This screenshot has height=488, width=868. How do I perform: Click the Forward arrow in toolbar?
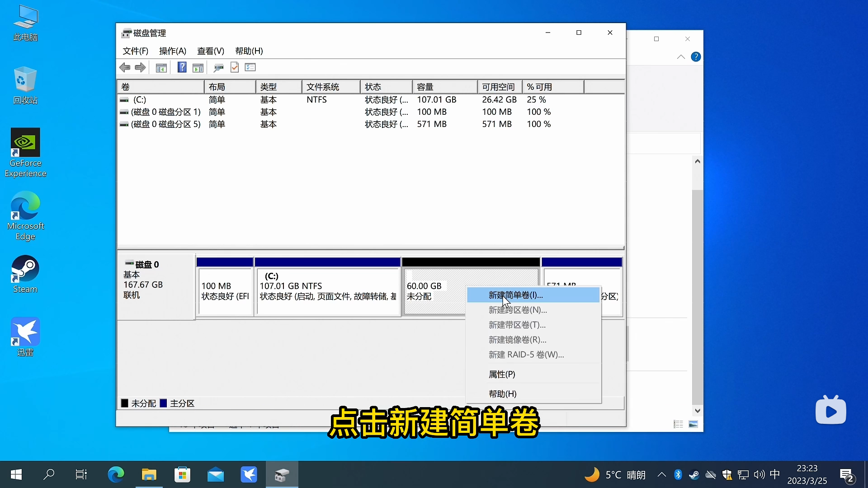click(x=140, y=67)
